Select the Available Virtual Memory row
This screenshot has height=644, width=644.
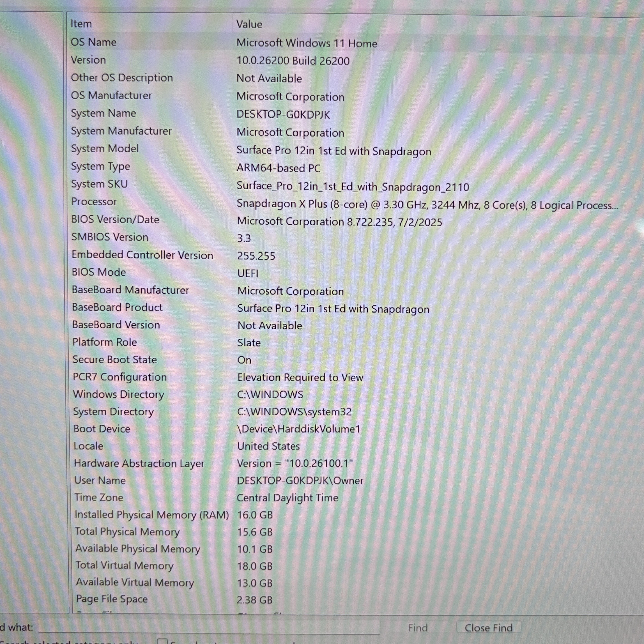[347, 582]
